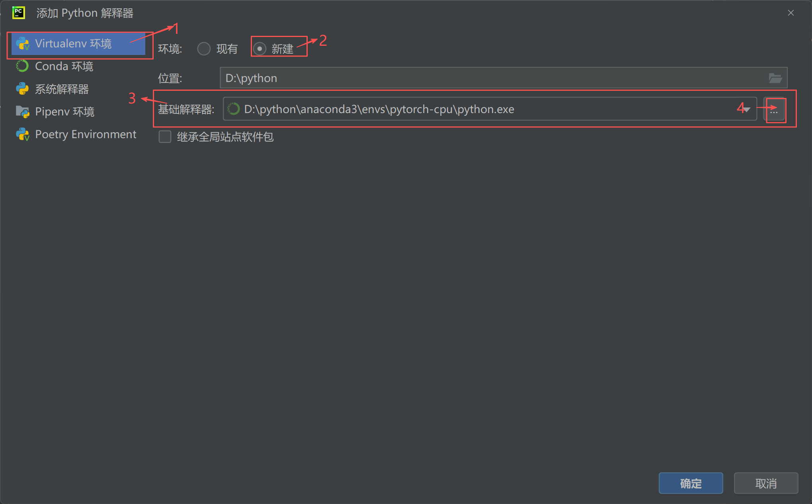This screenshot has width=812, height=504.
Task: Select the Virtualenv 环境 Python icon
Action: tap(23, 44)
